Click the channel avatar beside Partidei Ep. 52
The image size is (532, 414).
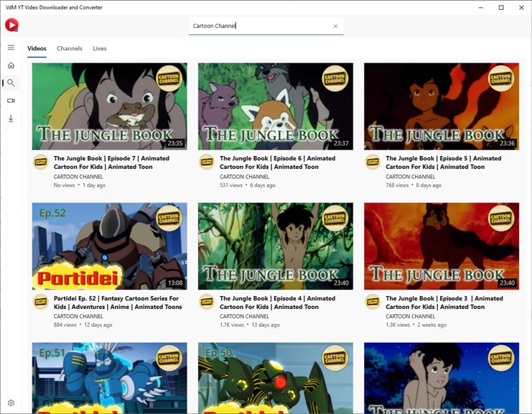point(41,302)
